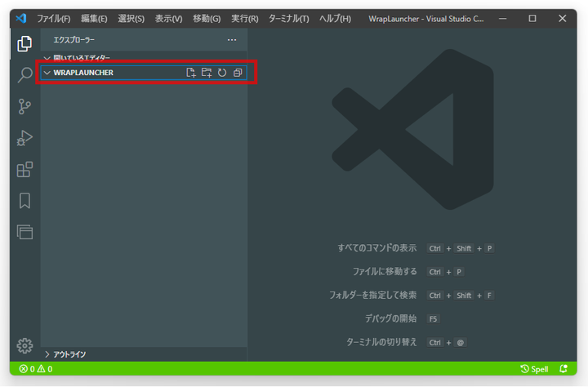The image size is (588, 387).
Task: Click the ファイルに移動する hint text
Action: (385, 272)
